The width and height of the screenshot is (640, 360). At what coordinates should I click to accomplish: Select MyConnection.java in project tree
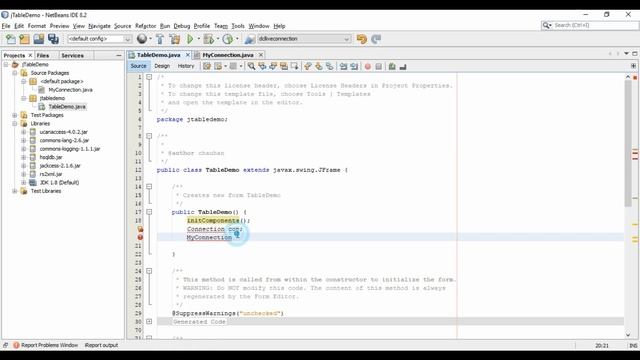coord(70,90)
